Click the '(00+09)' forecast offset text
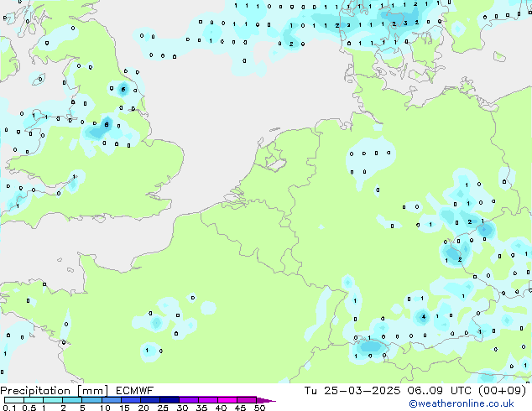The width and height of the screenshot is (532, 411). 502,391
